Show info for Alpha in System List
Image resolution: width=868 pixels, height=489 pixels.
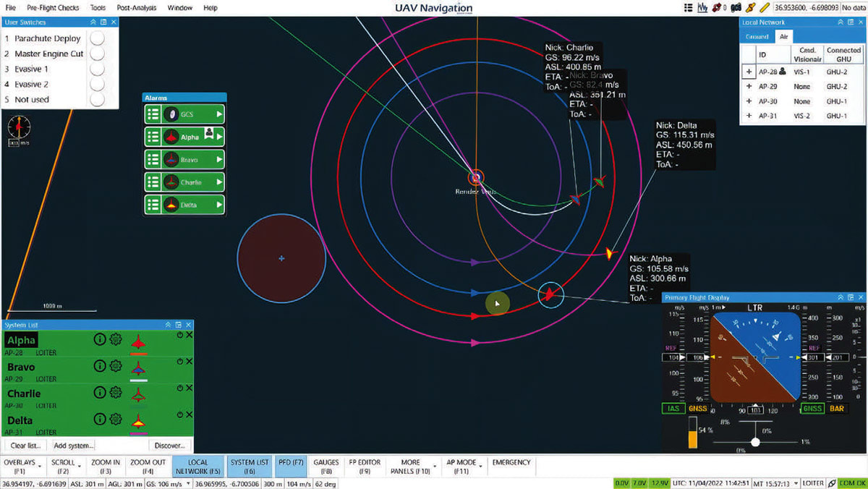[100, 339]
